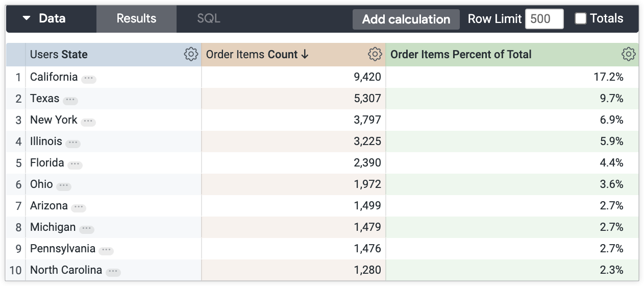Click the Order Items Percent of Total header

coord(460,55)
